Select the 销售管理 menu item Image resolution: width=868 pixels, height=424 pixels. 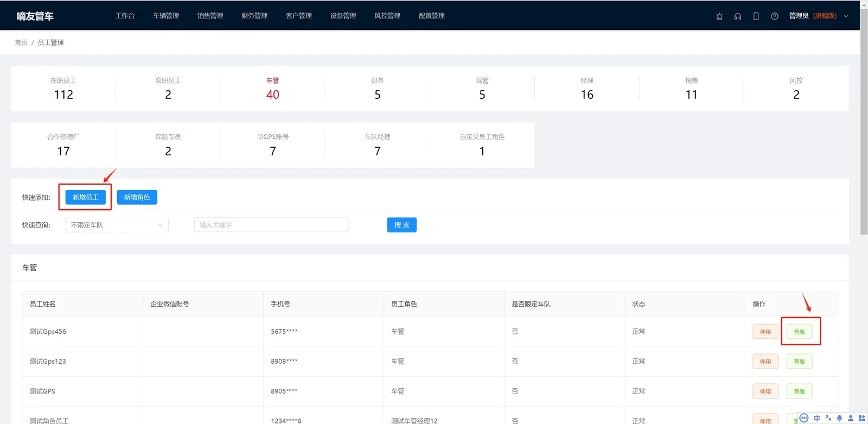(210, 16)
